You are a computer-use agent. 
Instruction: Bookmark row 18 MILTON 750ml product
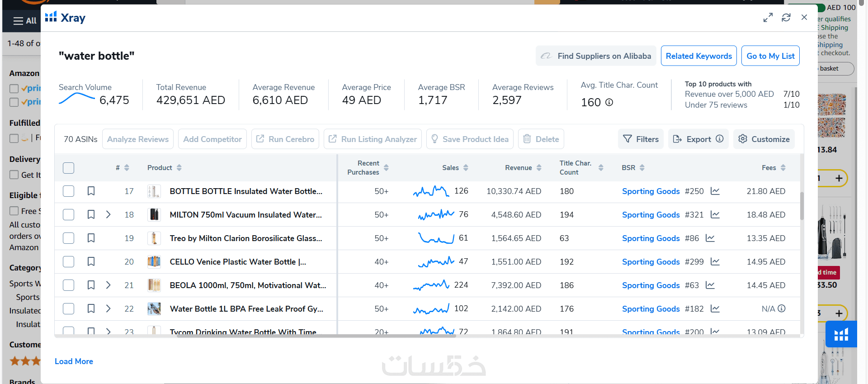point(91,214)
